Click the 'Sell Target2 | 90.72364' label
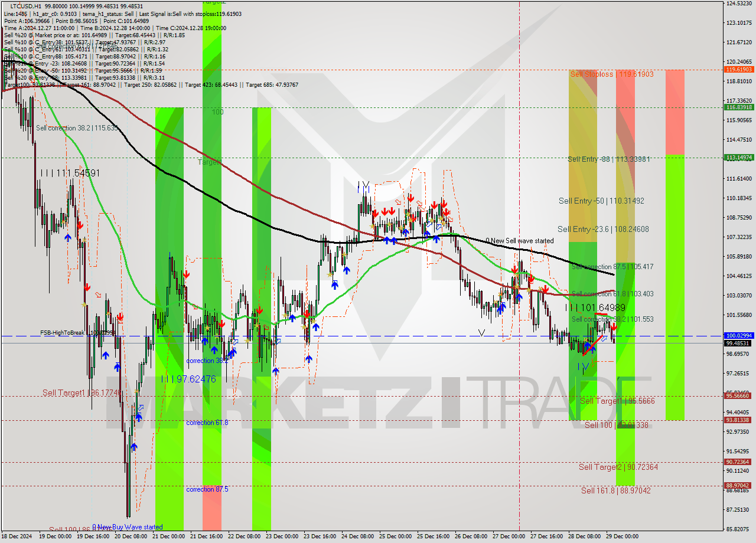The width and height of the screenshot is (756, 543). (x=618, y=467)
